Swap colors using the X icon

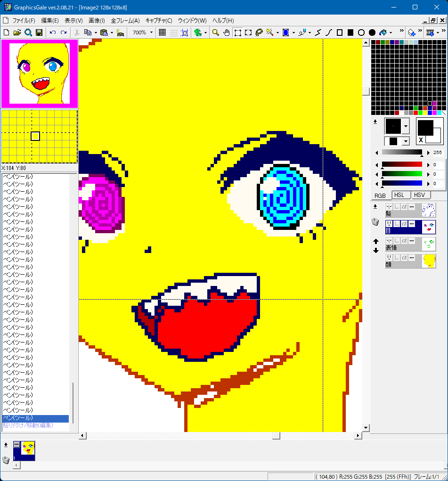click(x=421, y=140)
